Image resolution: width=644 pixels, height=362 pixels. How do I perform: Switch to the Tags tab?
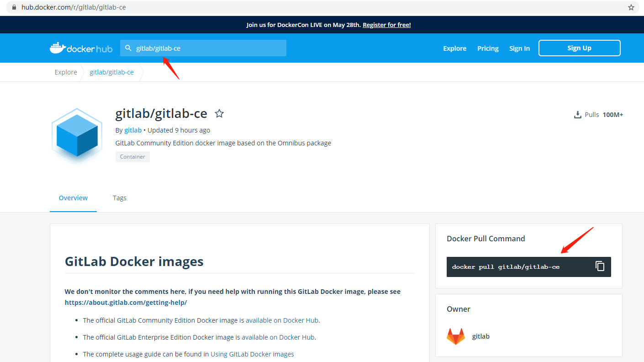click(x=120, y=198)
